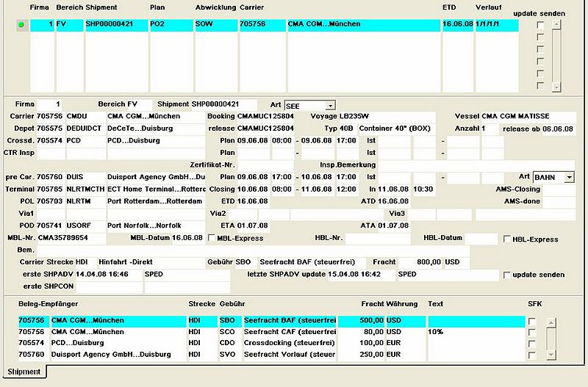The height and width of the screenshot is (387, 588).
Task: Enable the MBL-Express checkbox
Action: (x=212, y=238)
